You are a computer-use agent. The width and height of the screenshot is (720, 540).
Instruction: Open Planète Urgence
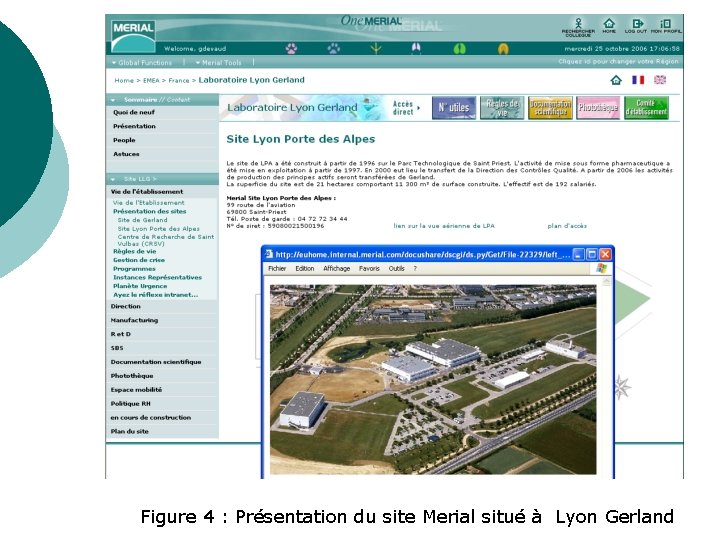click(140, 286)
